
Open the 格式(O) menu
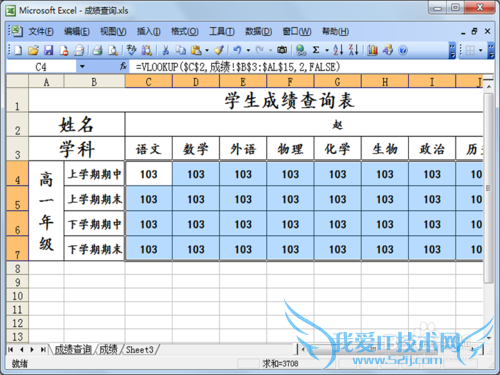pyautogui.click(x=185, y=31)
